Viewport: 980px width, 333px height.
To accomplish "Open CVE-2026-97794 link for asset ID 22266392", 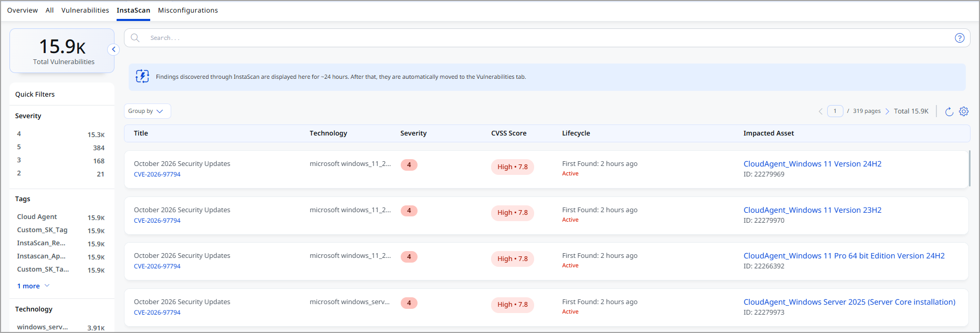I will pos(157,266).
